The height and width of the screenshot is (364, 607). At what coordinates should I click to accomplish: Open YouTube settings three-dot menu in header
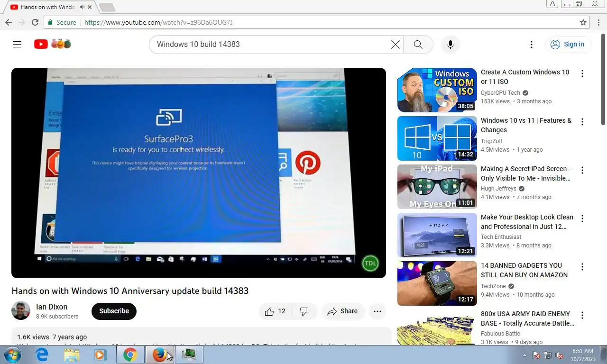tap(531, 44)
